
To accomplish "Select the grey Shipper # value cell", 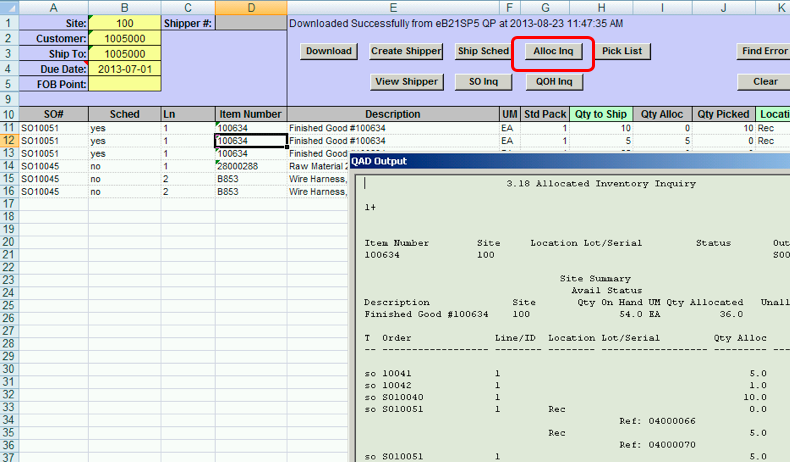I will point(251,23).
